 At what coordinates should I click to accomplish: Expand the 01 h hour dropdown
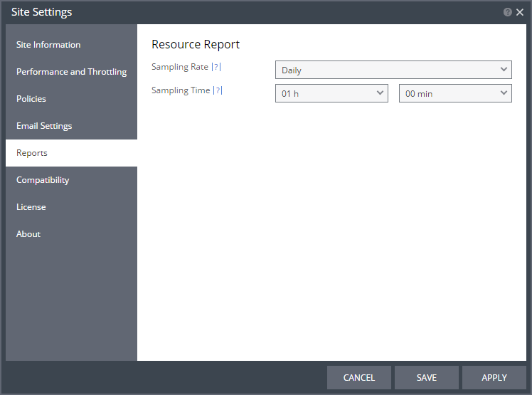(x=331, y=93)
